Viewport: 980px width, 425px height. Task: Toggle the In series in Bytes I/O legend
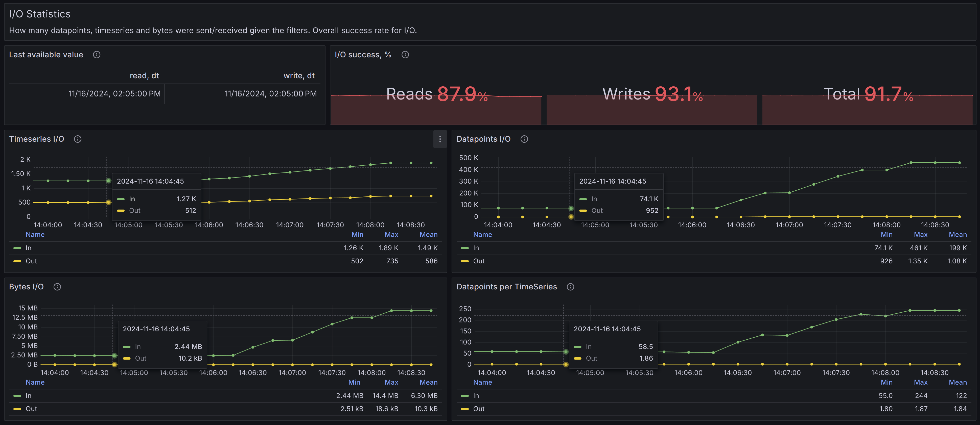coord(29,396)
